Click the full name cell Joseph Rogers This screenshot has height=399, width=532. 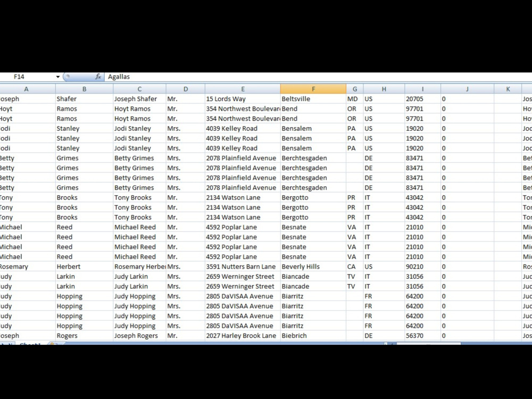point(139,336)
